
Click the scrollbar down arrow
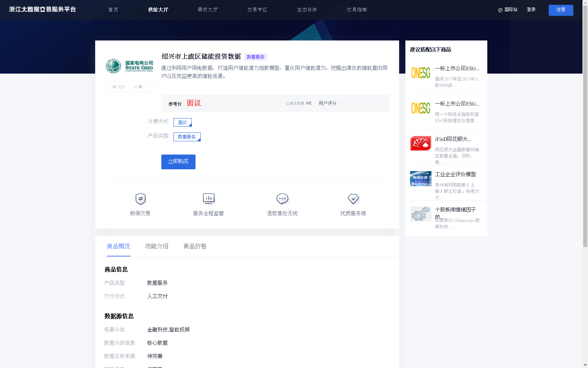pyautogui.click(x=585, y=365)
